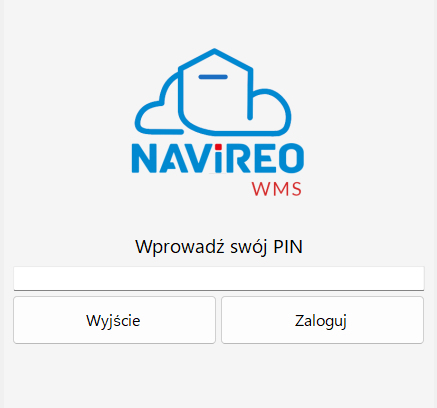Click the letter A in NAVIREO
This screenshot has width=437, height=408.
(x=173, y=158)
